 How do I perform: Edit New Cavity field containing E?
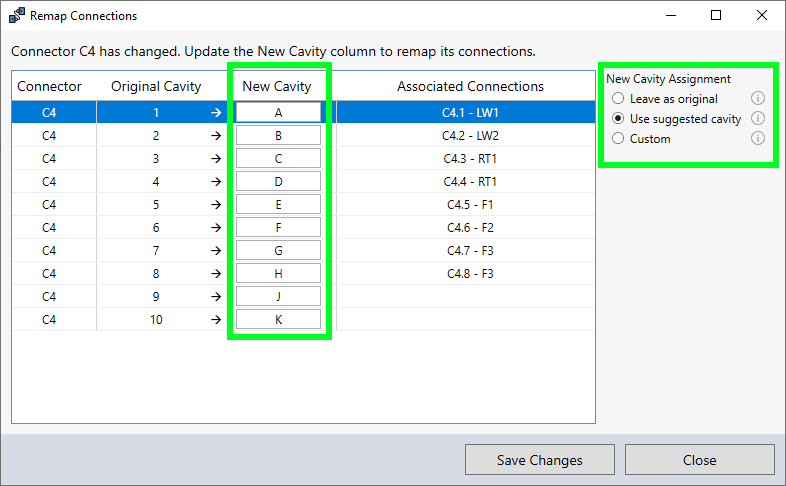[x=278, y=204]
